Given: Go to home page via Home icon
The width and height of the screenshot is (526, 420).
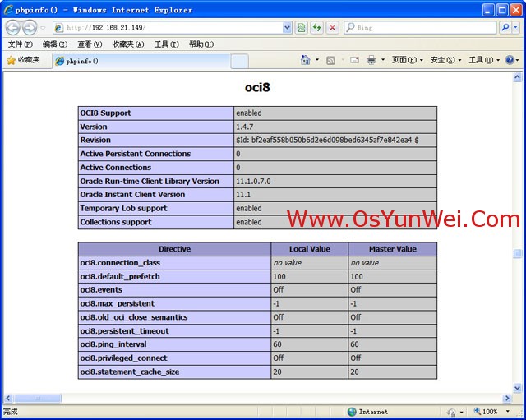Looking at the screenshot, I should tap(305, 60).
